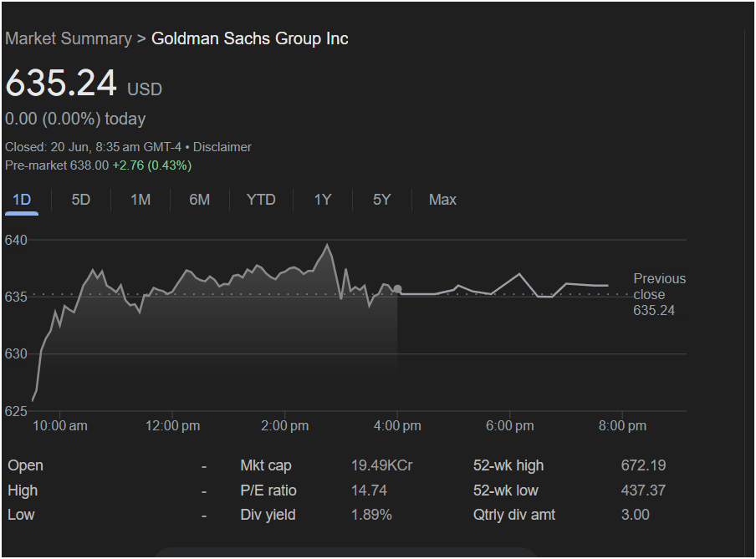Screen dimensions: 756x559
Task: Click the 6:00 pm time axis label
Action: (x=509, y=426)
